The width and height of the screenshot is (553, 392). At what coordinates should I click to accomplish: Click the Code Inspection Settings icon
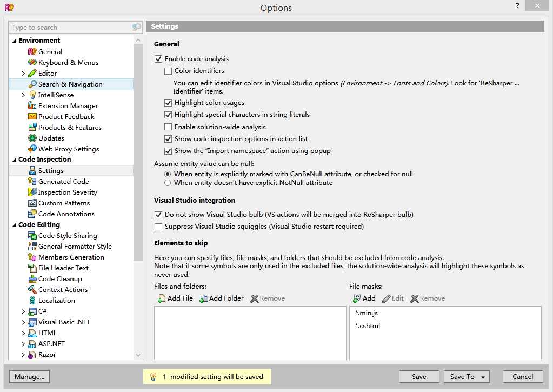(x=32, y=170)
